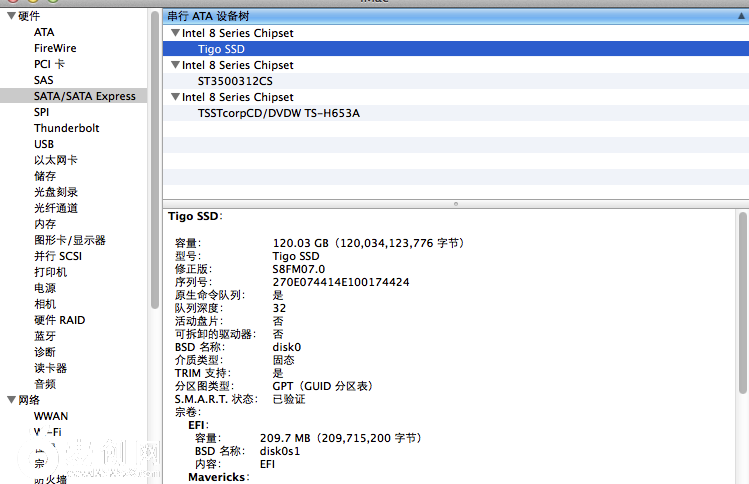This screenshot has height=484, width=749.
Task: Open 内存 in the sidebar
Action: (45, 224)
